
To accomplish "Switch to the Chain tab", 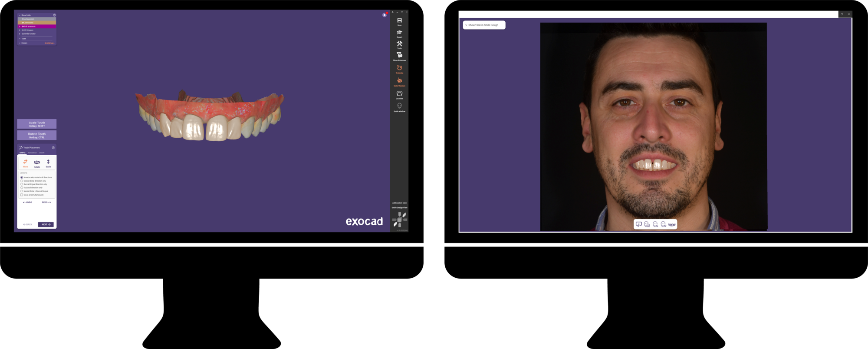I will (x=42, y=153).
